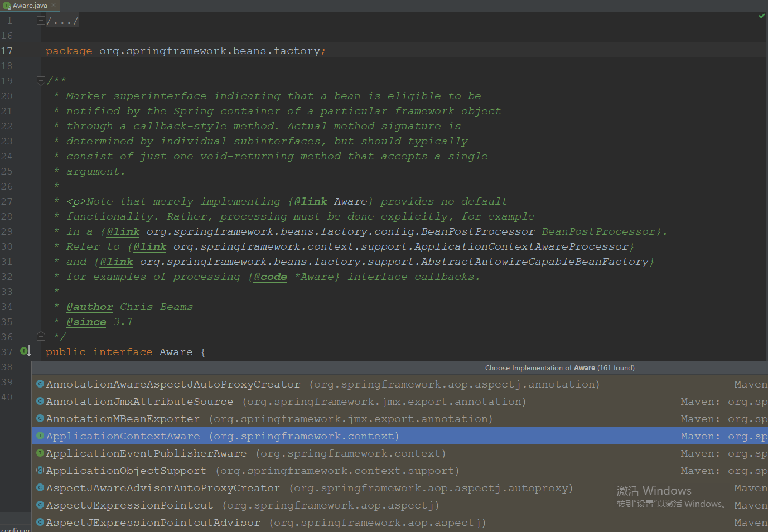Click the interface icon beside ApplicationEventPublisherAware
Viewport: 768px width, 532px height.
[x=40, y=453]
